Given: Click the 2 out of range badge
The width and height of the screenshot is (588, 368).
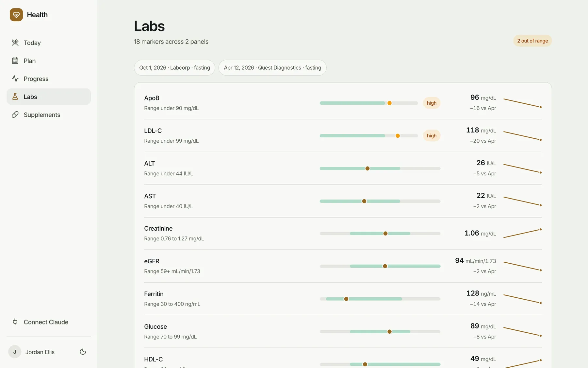Looking at the screenshot, I should 532,41.
